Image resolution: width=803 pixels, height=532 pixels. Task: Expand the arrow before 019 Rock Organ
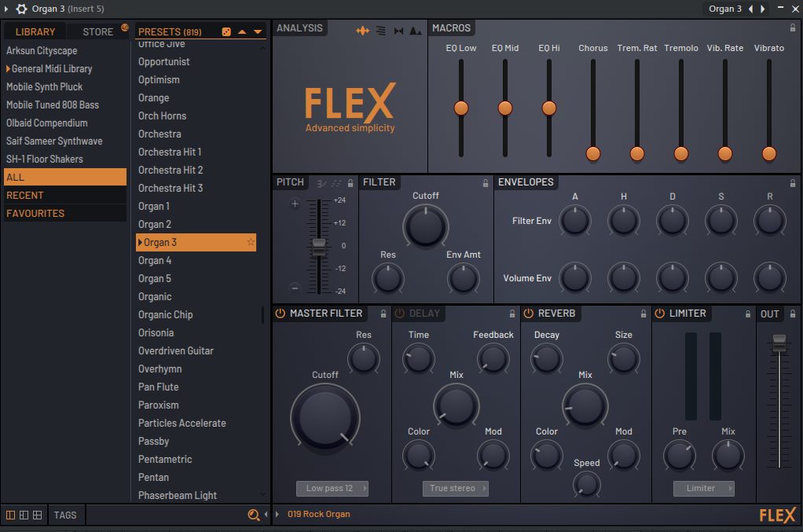pos(277,514)
